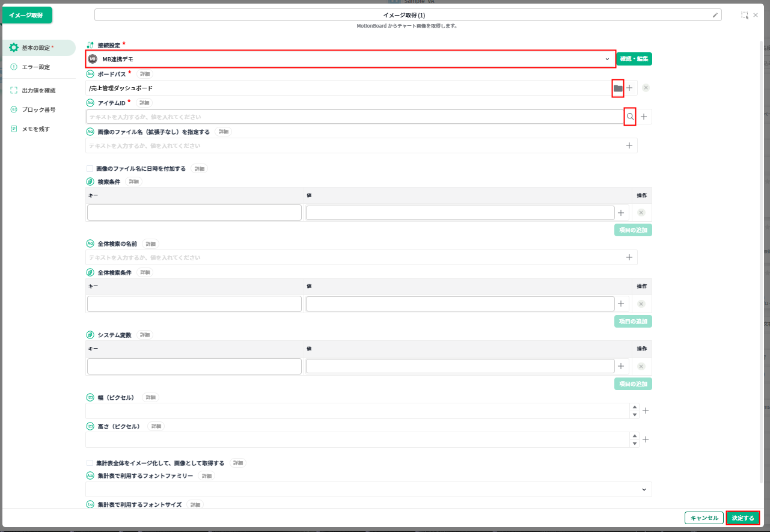Increase 幅（ピクセル） with the up arrow
Screen dimensions: 770x532
(634, 407)
